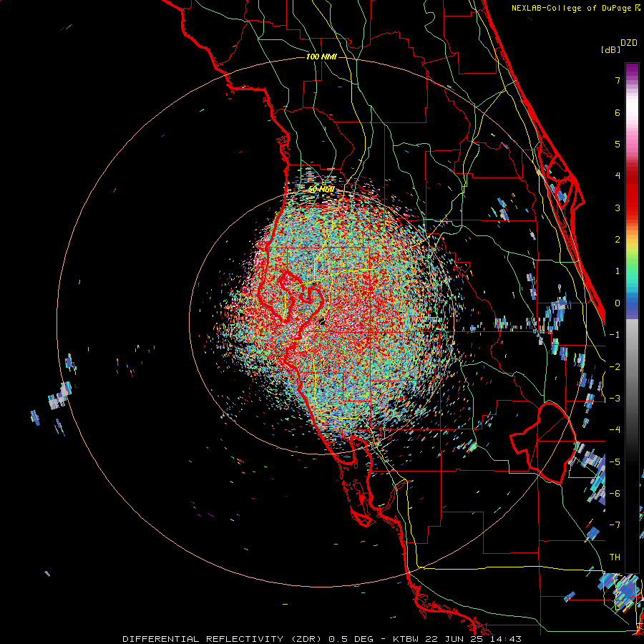
Task: Click the "0" value on the color scale
Action: 618,303
